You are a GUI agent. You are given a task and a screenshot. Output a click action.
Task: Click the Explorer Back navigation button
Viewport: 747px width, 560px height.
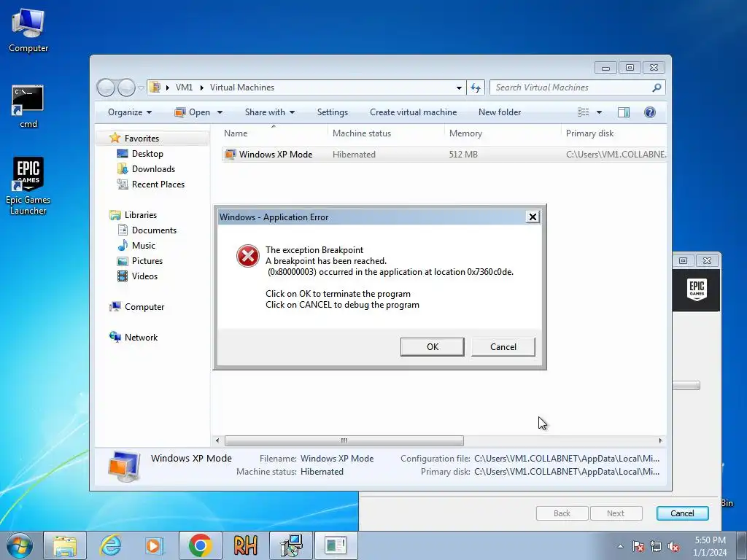106,87
